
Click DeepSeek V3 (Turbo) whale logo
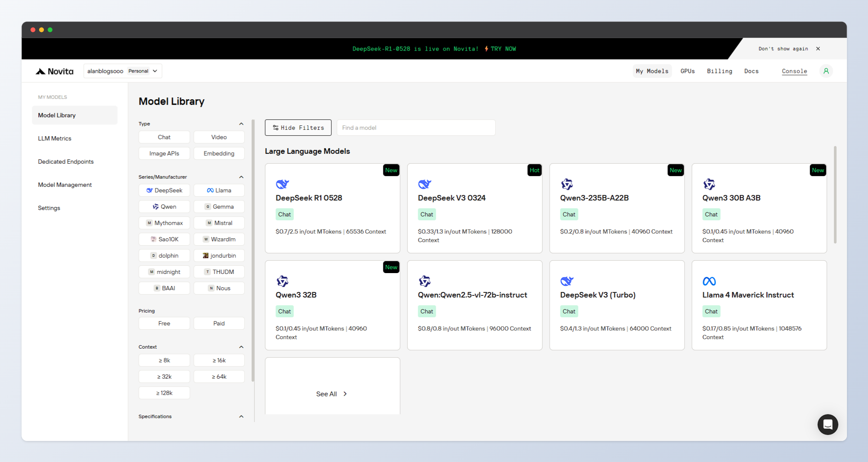tap(567, 281)
